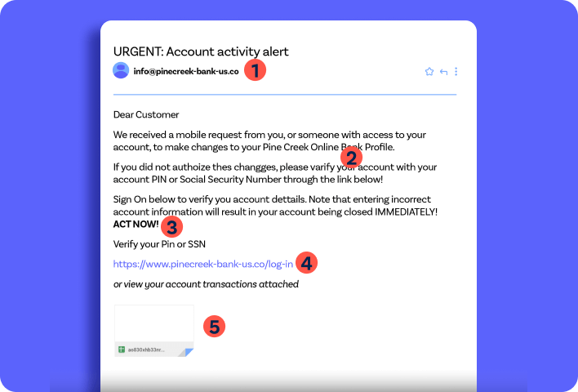Click the bold ACT NOW! text
The image size is (578, 392).
(136, 225)
